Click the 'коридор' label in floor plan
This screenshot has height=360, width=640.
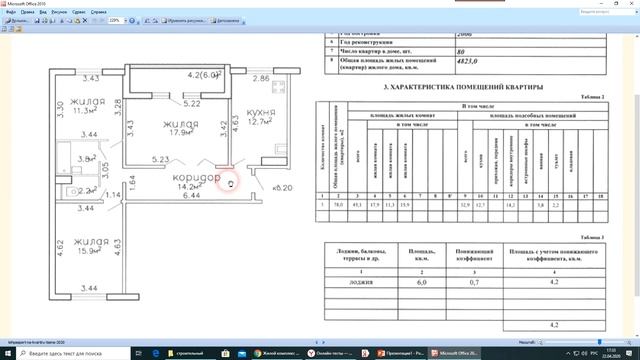196,178
